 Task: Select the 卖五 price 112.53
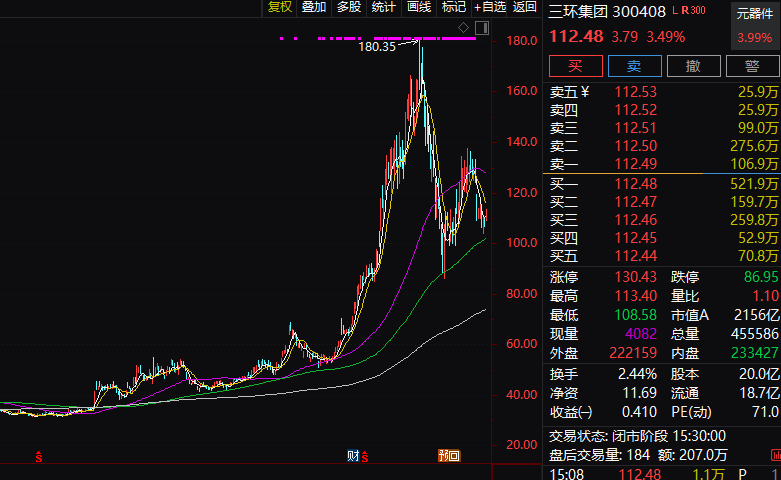[636, 92]
